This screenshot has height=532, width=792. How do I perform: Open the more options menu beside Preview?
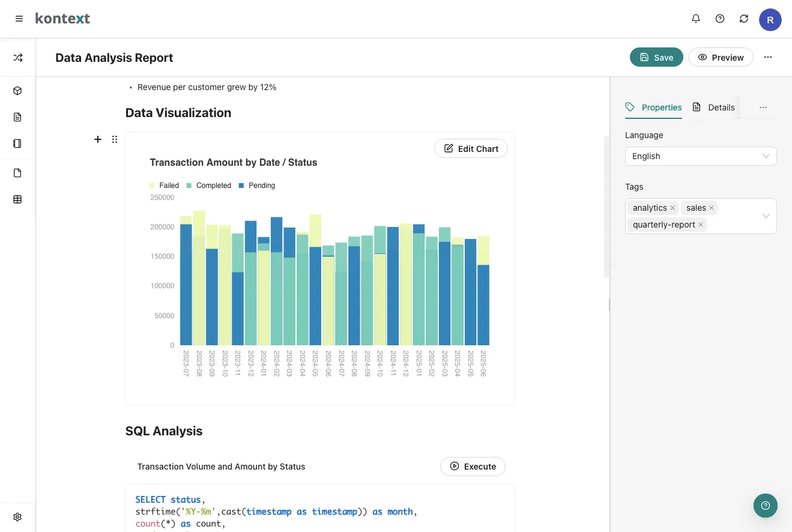pos(768,58)
